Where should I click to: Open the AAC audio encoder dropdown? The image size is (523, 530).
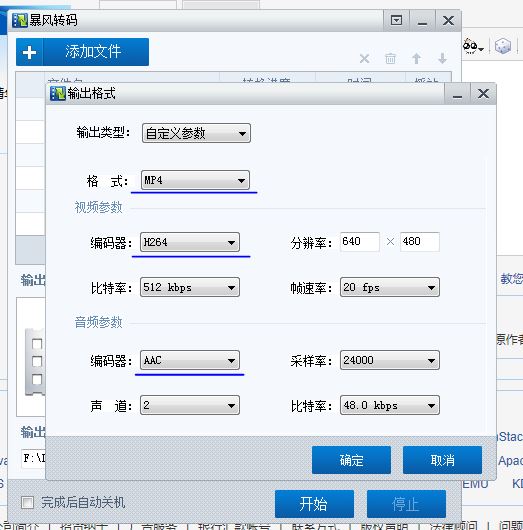click(190, 360)
